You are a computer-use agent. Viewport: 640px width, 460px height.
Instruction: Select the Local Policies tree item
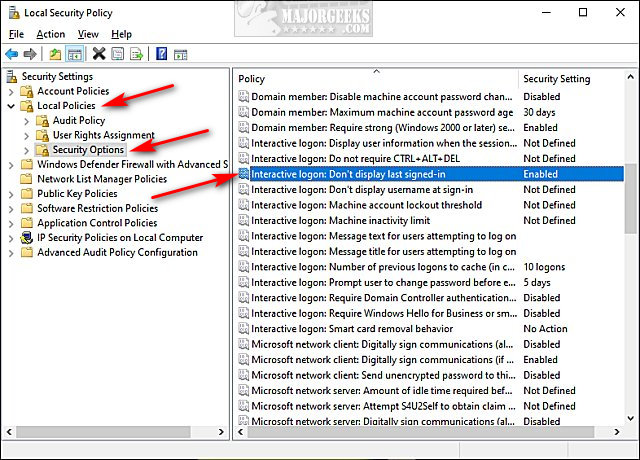(66, 106)
